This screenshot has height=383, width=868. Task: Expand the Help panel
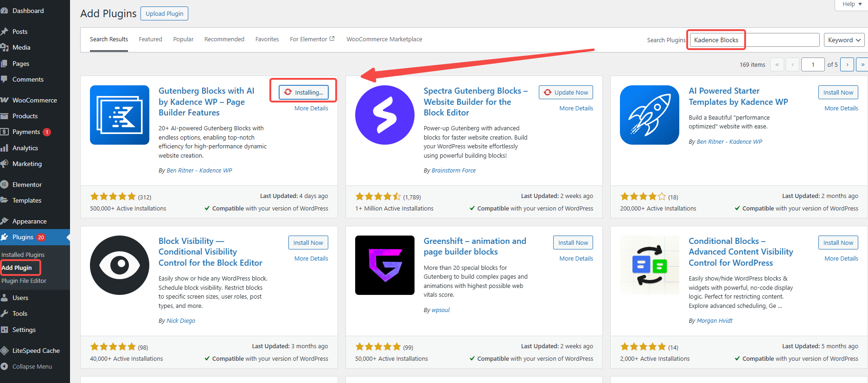[x=851, y=4]
